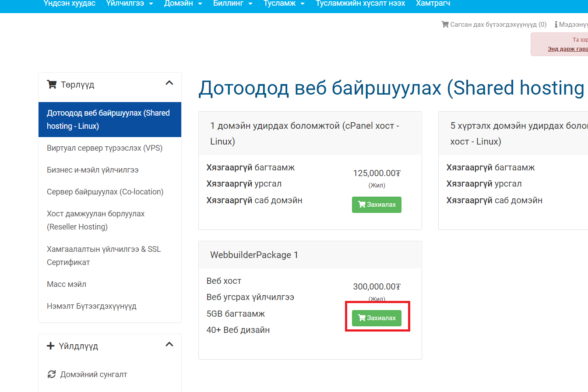
Task: Expand the Биллинг dropdown menu
Action: point(233,4)
